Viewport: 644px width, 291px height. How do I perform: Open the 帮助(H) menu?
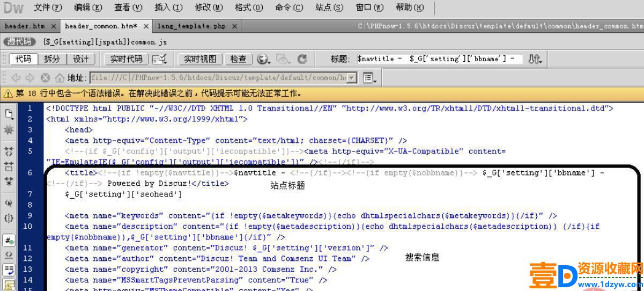point(409,8)
